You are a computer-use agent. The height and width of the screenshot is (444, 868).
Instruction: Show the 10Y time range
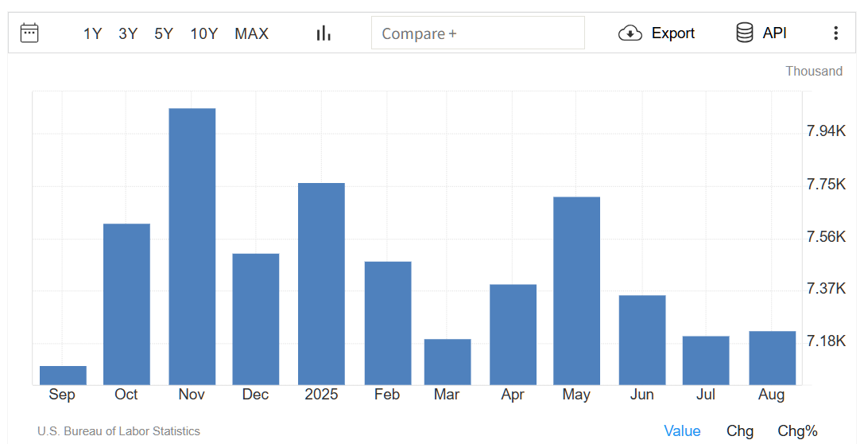[x=204, y=33]
